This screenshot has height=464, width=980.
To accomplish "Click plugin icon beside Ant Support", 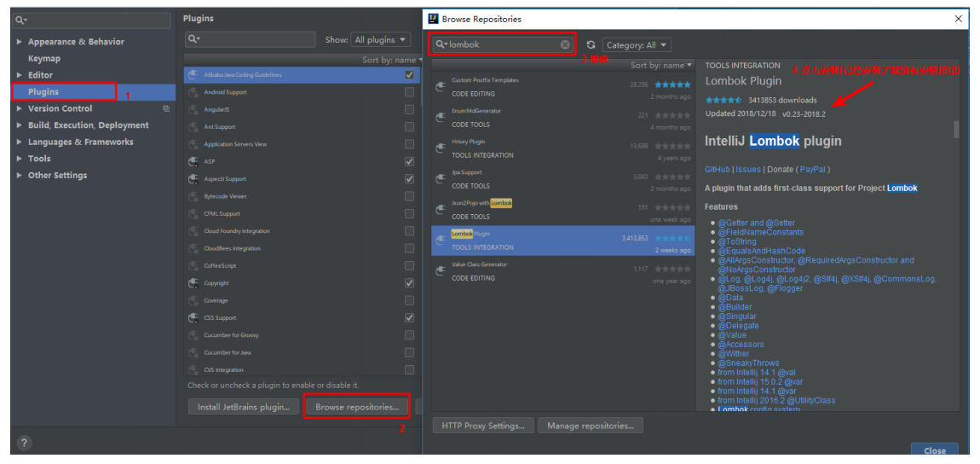I will [x=193, y=127].
